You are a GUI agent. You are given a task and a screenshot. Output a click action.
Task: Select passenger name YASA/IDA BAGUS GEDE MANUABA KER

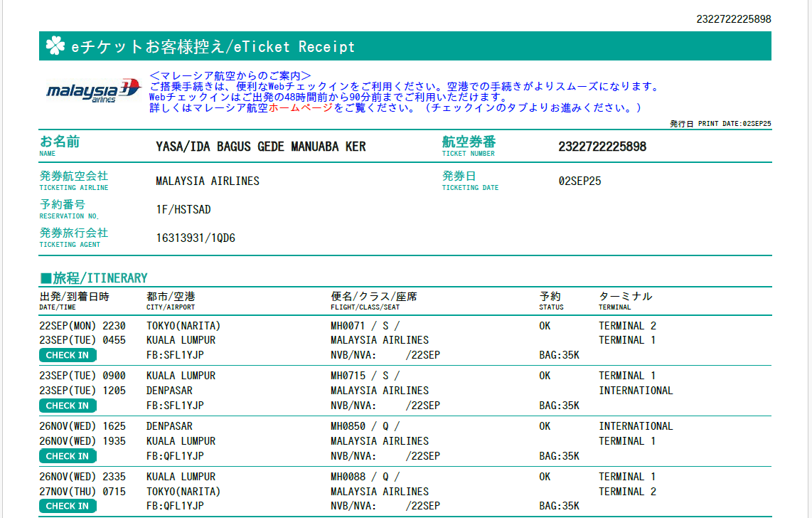click(x=260, y=147)
